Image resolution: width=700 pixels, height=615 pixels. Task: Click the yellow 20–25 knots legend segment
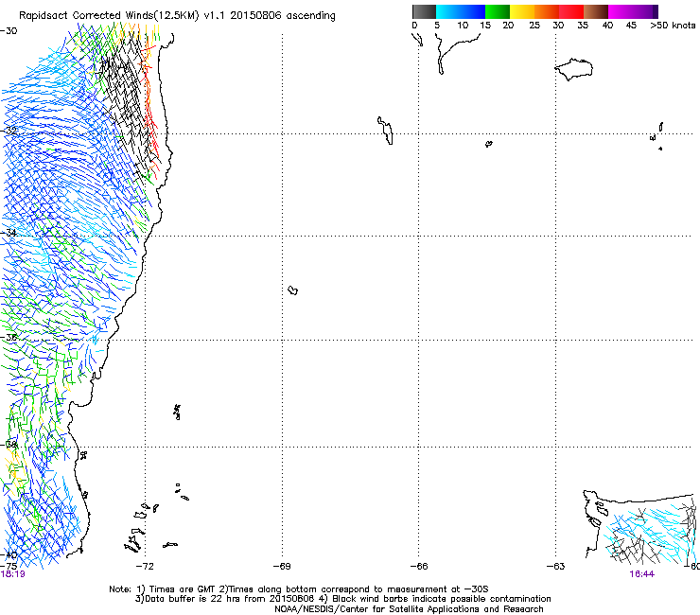coord(522,11)
